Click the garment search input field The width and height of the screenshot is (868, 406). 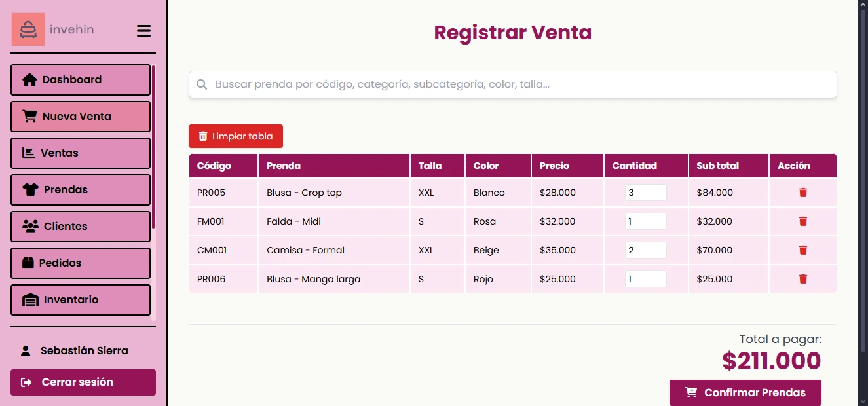pos(511,84)
